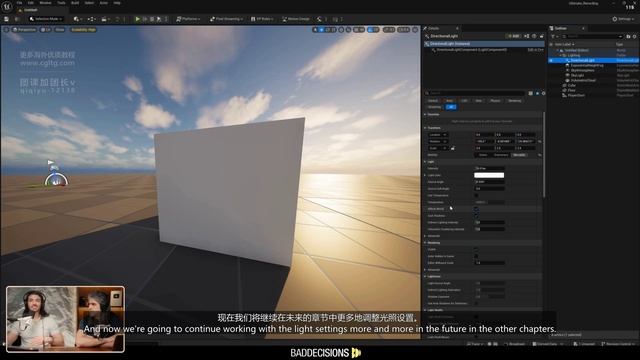640x360 pixels.
Task: Toggle Use Area Shadows for Stationary checkbox
Action: 476,303
